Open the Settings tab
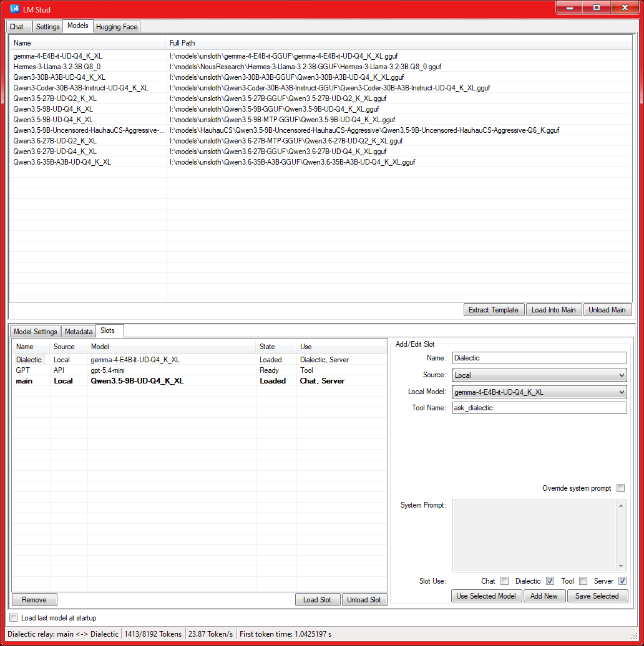The width and height of the screenshot is (644, 646). 48,27
